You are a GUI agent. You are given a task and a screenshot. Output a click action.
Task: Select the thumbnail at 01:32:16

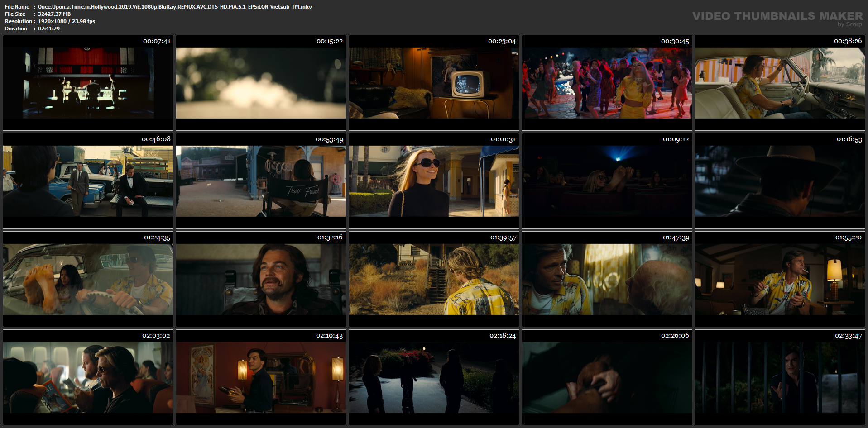261,279
